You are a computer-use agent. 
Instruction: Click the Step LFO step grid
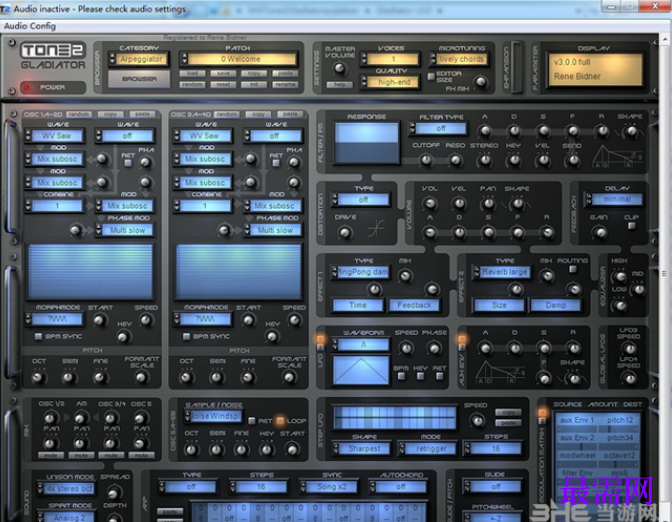394,417
